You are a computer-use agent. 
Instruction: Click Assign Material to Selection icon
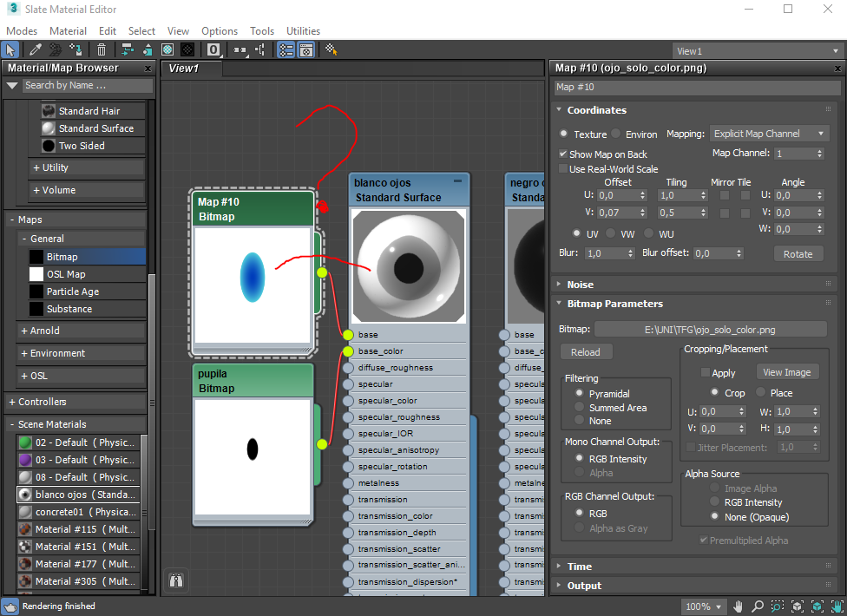(76, 50)
